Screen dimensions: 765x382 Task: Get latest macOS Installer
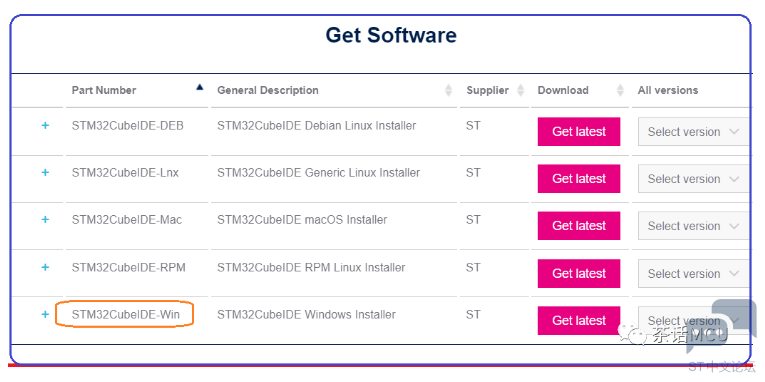pyautogui.click(x=579, y=225)
